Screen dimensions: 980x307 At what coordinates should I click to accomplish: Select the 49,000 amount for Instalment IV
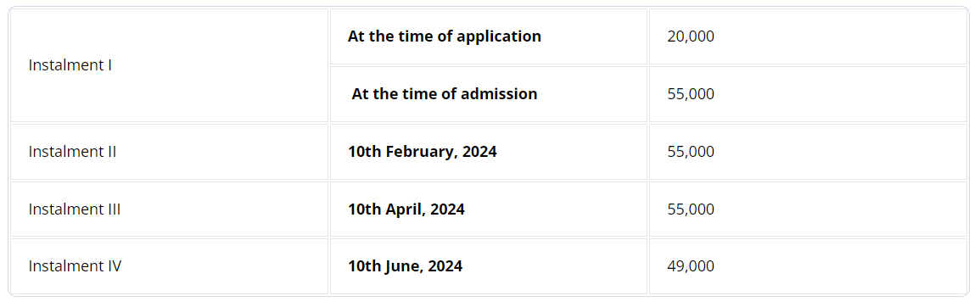click(x=808, y=266)
